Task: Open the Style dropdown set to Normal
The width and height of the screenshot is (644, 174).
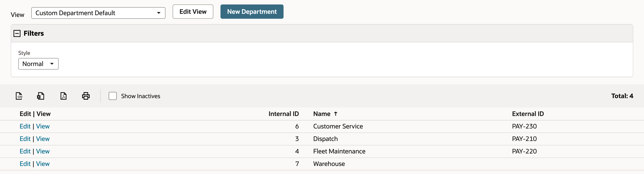Action: (38, 64)
